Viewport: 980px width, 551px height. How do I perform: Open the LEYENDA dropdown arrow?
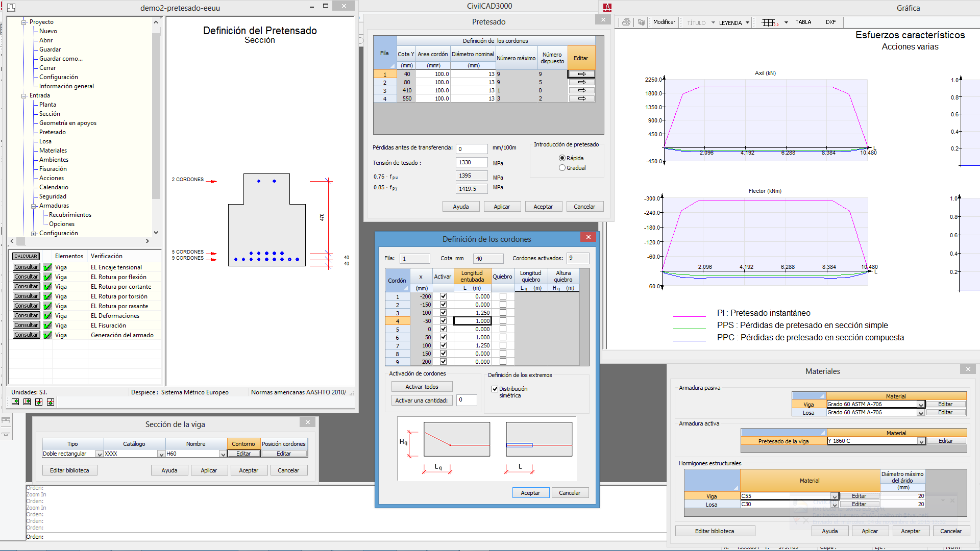tap(747, 22)
